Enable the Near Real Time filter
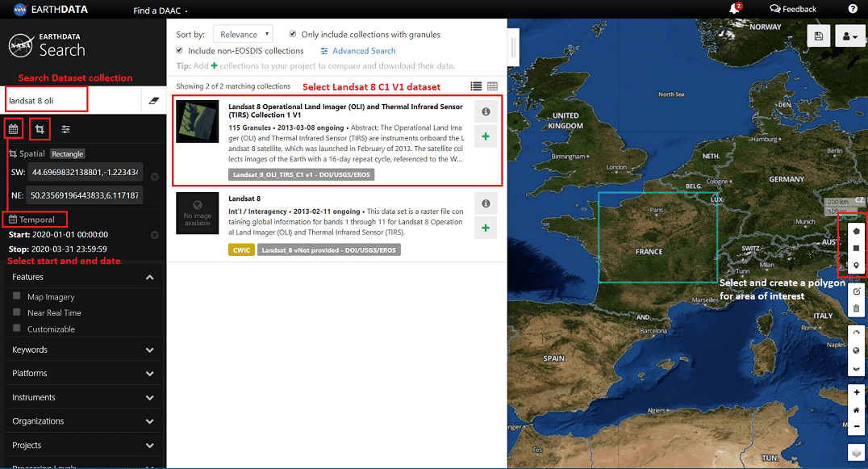The image size is (868, 469). point(17,312)
